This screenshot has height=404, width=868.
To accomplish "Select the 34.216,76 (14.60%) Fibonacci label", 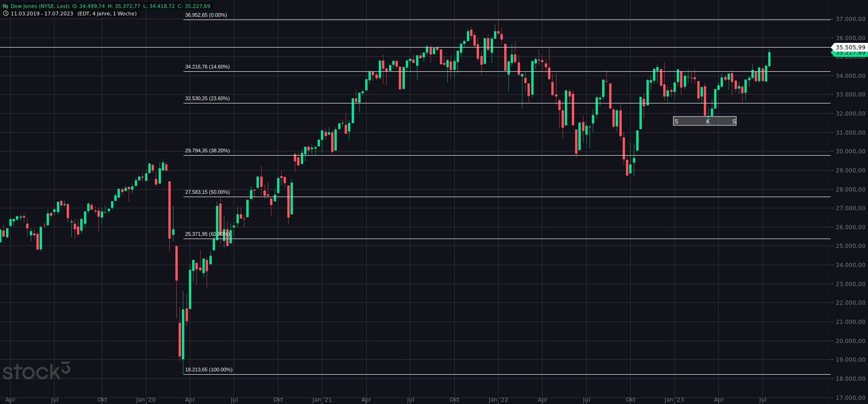I will [x=207, y=67].
